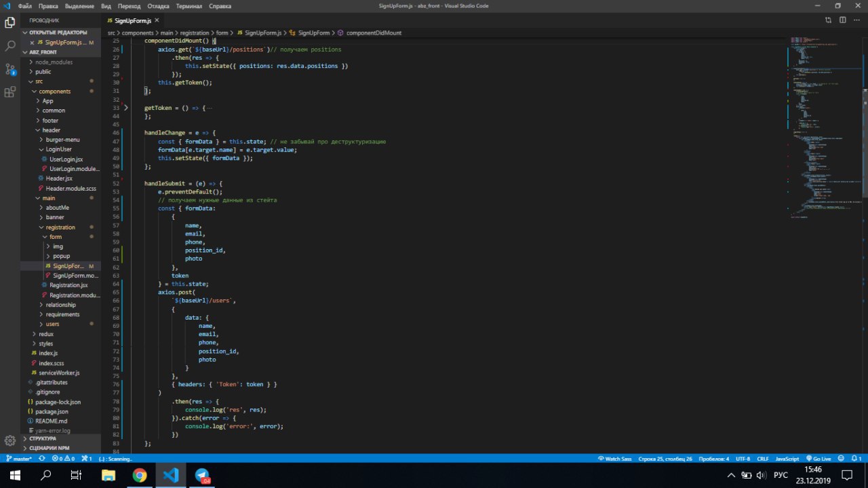Viewport: 868px width, 488px height.
Task: Expand the redux folder
Action: tap(45, 334)
